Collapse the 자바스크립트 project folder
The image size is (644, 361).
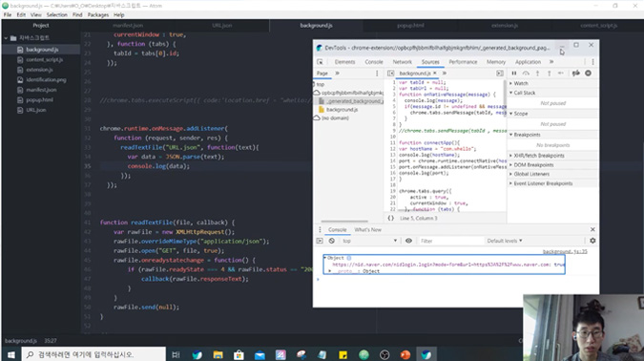pyautogui.click(x=6, y=38)
